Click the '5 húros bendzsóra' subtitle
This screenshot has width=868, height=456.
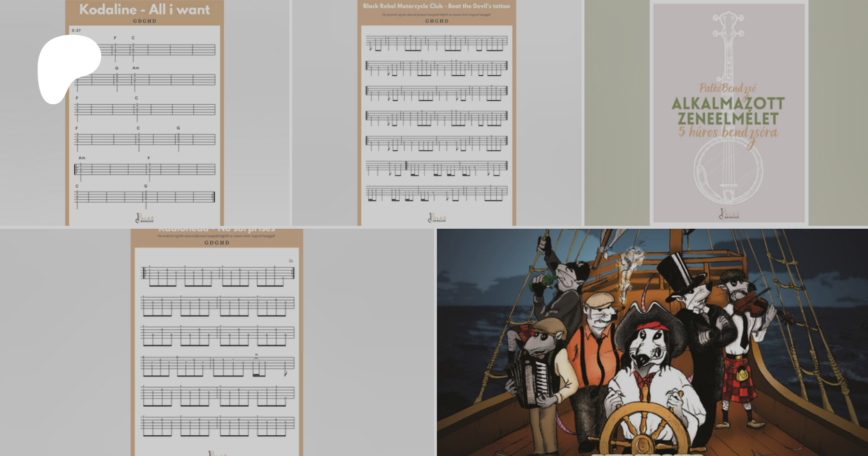tap(728, 132)
